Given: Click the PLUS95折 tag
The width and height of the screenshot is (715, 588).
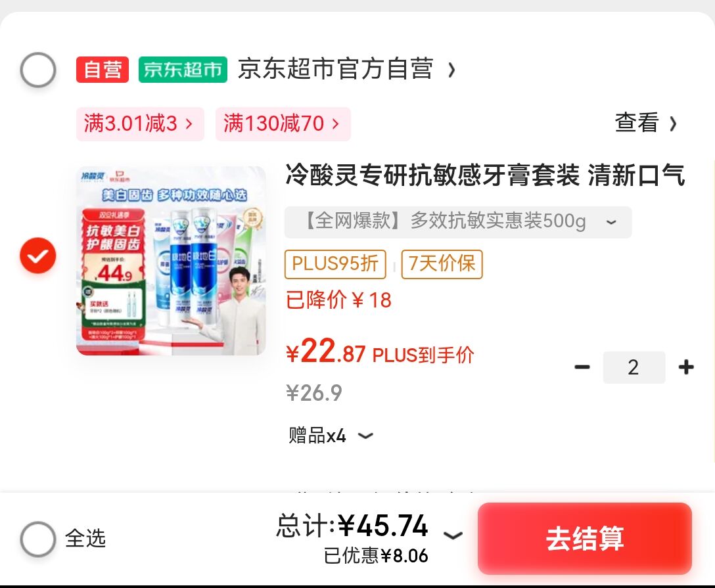Looking at the screenshot, I should point(335,264).
